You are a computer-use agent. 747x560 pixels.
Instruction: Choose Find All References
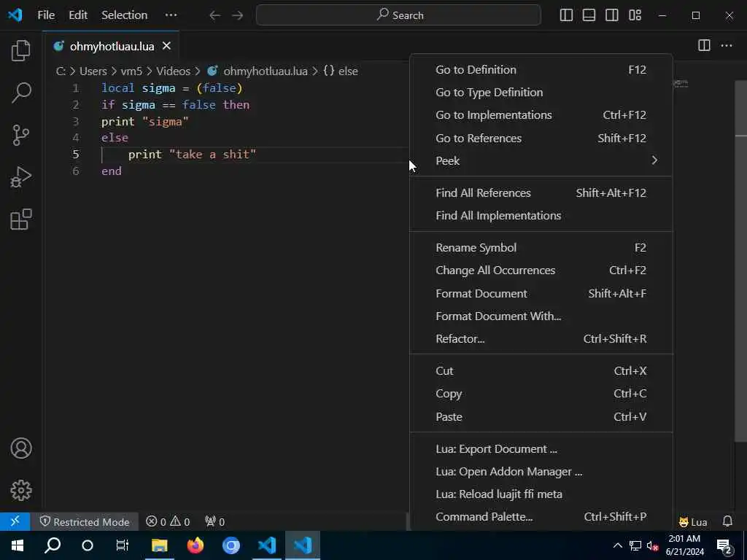click(541, 192)
